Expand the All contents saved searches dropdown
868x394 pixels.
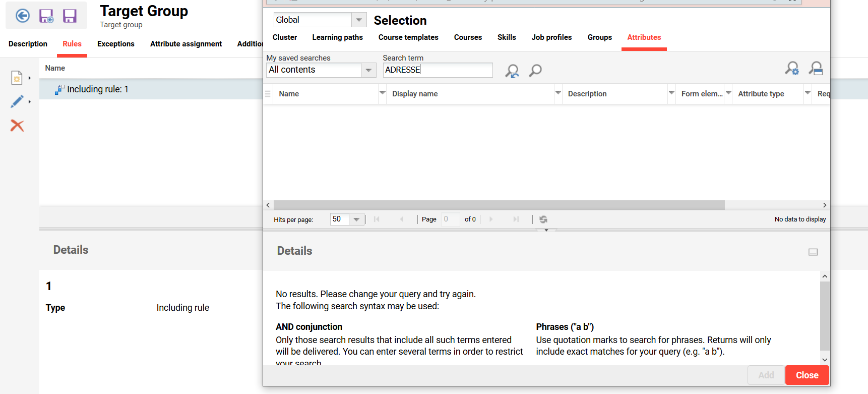click(368, 70)
